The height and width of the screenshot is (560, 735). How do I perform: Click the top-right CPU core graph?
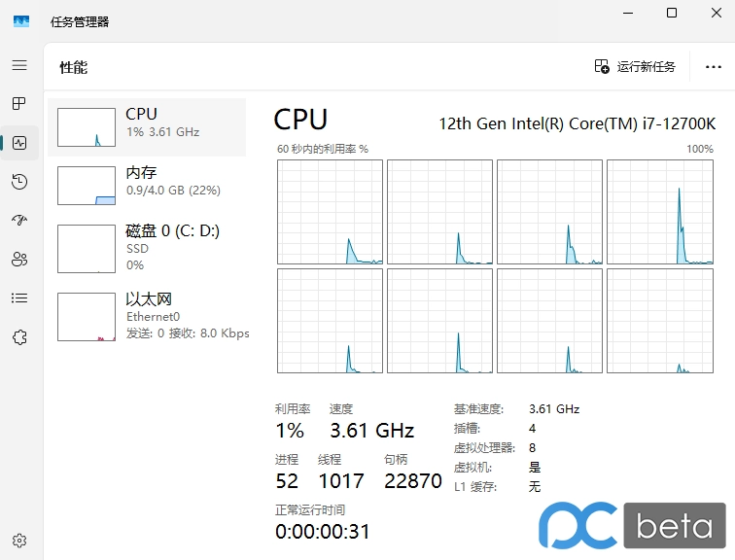coord(659,212)
